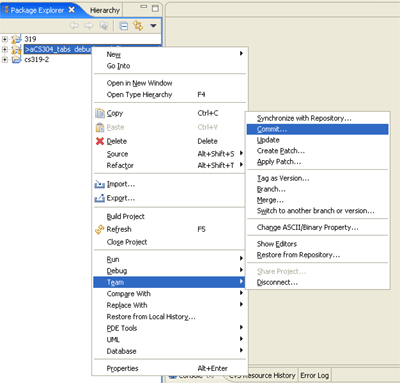400x383 pixels.
Task: Open the UML submenu
Action: pyautogui.click(x=170, y=339)
